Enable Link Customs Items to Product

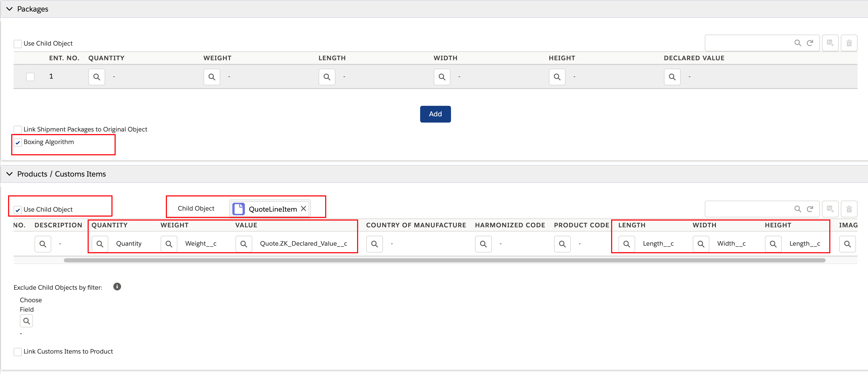[x=18, y=352]
